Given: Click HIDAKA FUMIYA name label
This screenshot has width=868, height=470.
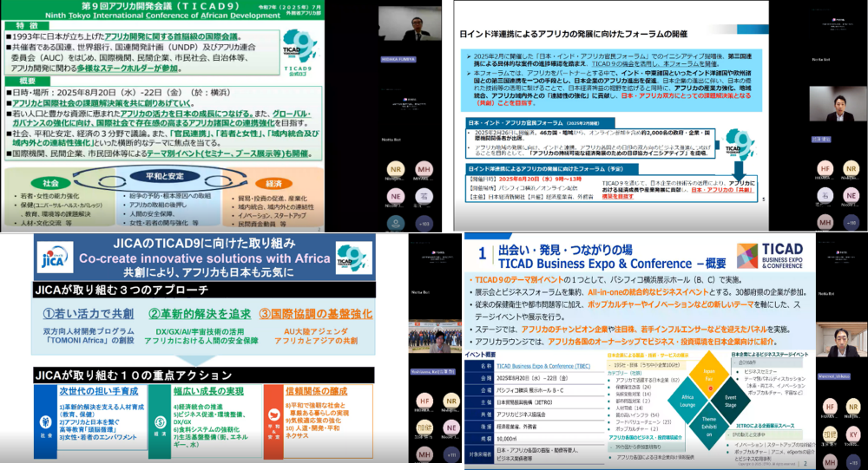Looking at the screenshot, I should click(x=398, y=59).
